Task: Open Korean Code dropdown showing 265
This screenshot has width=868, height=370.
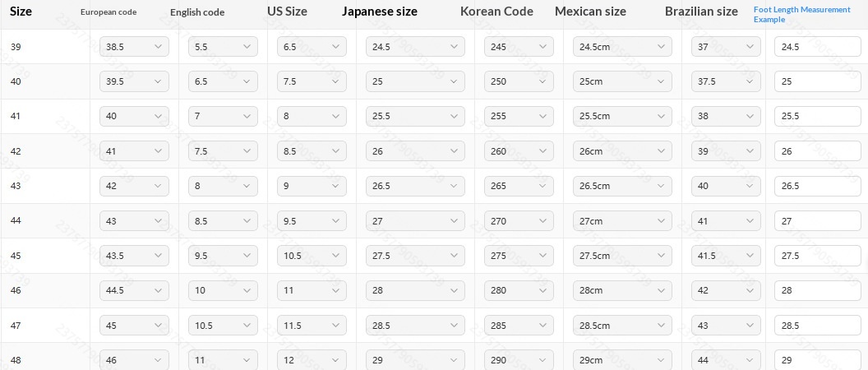Action: [x=519, y=186]
